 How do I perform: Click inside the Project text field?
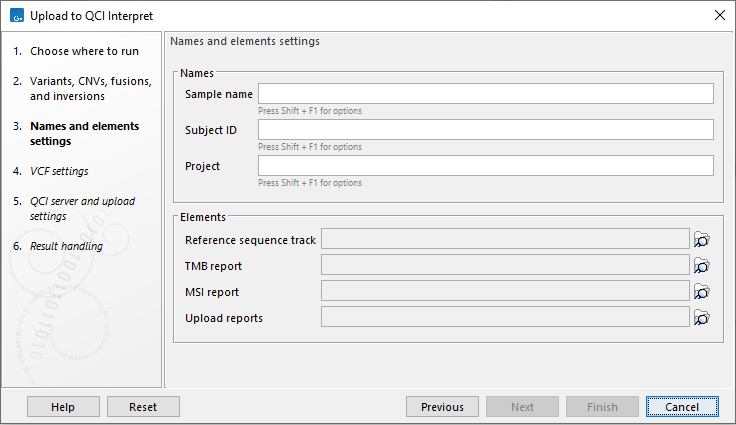point(485,166)
